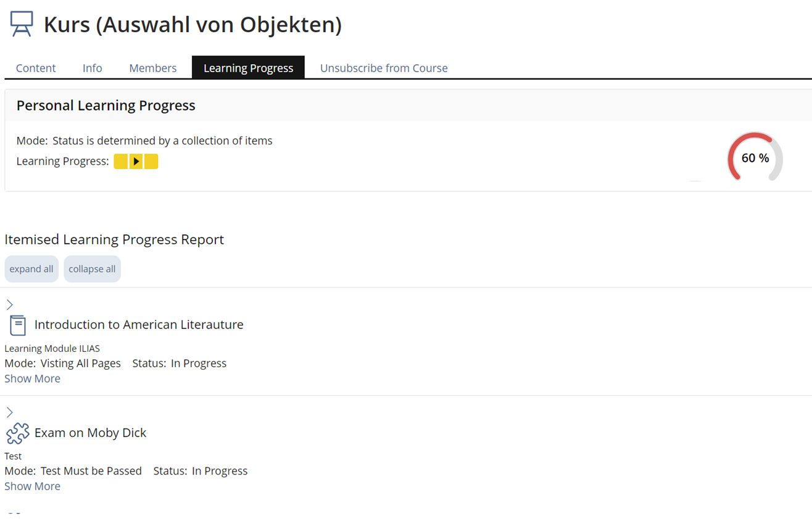This screenshot has height=521, width=812.
Task: Click the Personal Learning Progress panel header
Action: coord(106,106)
